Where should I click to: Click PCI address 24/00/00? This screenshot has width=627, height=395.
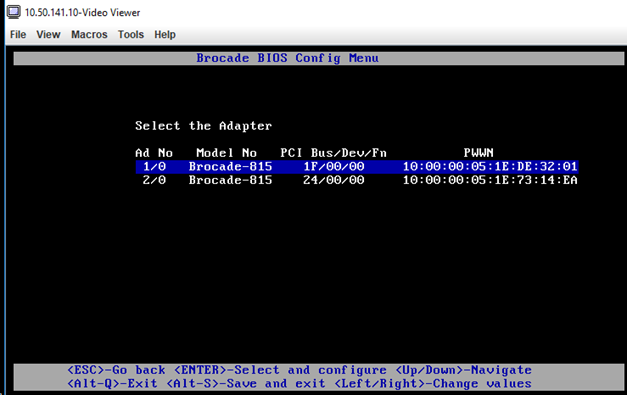click(x=333, y=180)
